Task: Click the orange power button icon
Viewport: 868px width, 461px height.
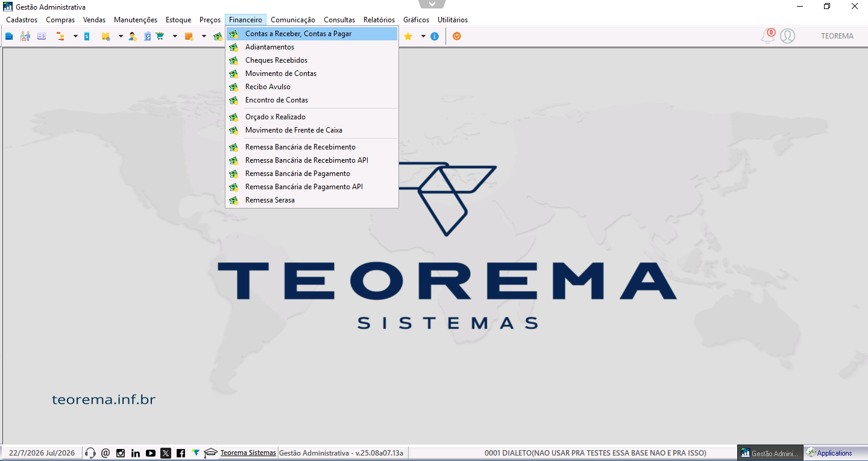Action: tap(457, 36)
